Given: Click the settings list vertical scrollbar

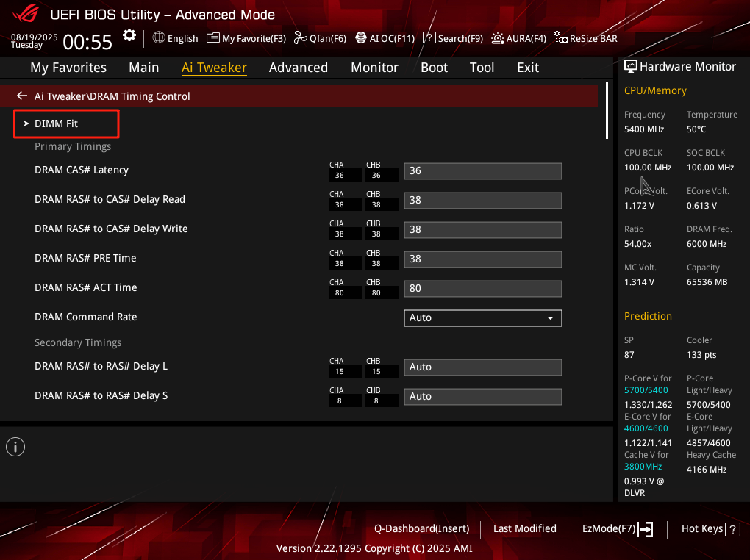Looking at the screenshot, I should (607, 111).
